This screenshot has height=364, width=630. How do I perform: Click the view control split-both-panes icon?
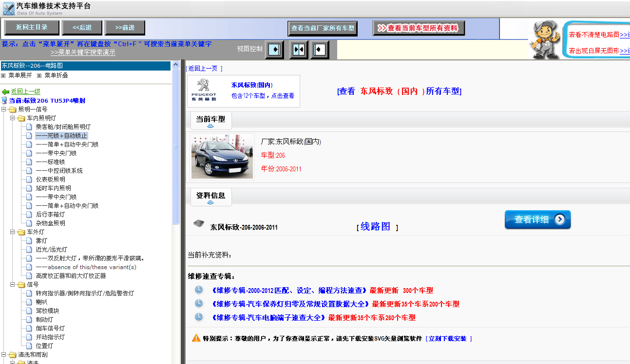298,49
